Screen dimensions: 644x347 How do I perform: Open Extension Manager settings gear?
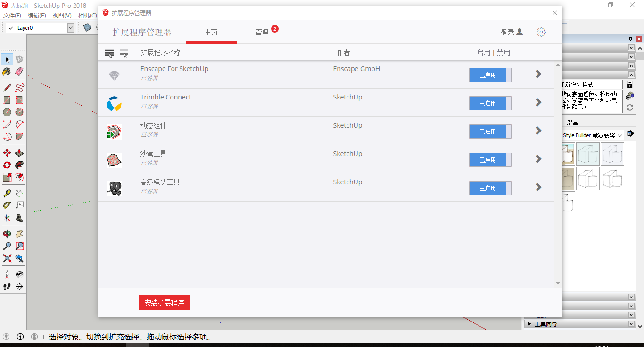point(541,32)
